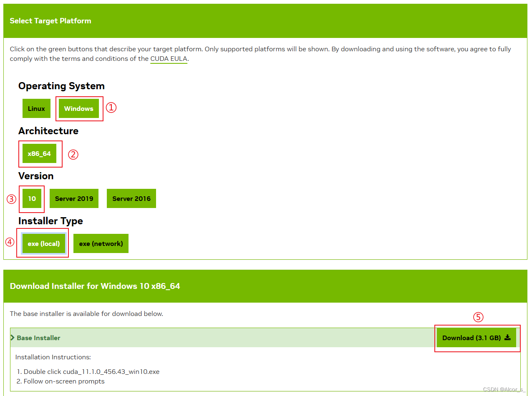
Task: Click the 'Follow on-screen prompts' step
Action: [64, 381]
